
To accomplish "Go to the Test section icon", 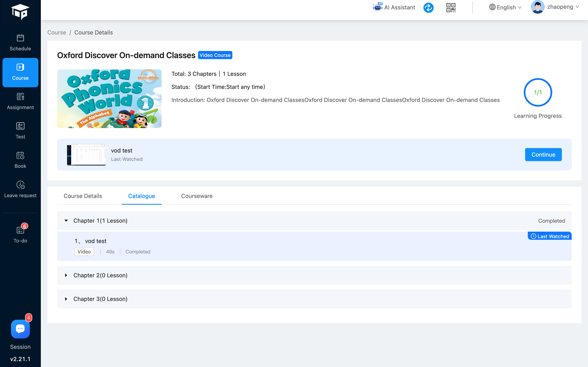I will pyautogui.click(x=20, y=126).
